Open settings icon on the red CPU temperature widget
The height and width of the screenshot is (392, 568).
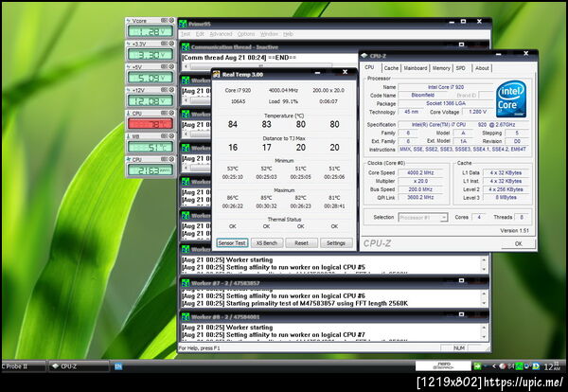[x=164, y=113]
